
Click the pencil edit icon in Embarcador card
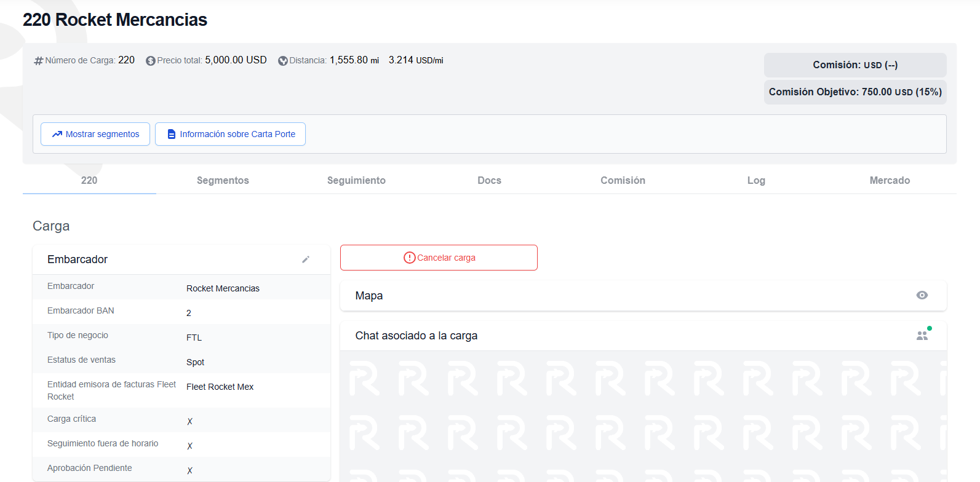point(306,259)
